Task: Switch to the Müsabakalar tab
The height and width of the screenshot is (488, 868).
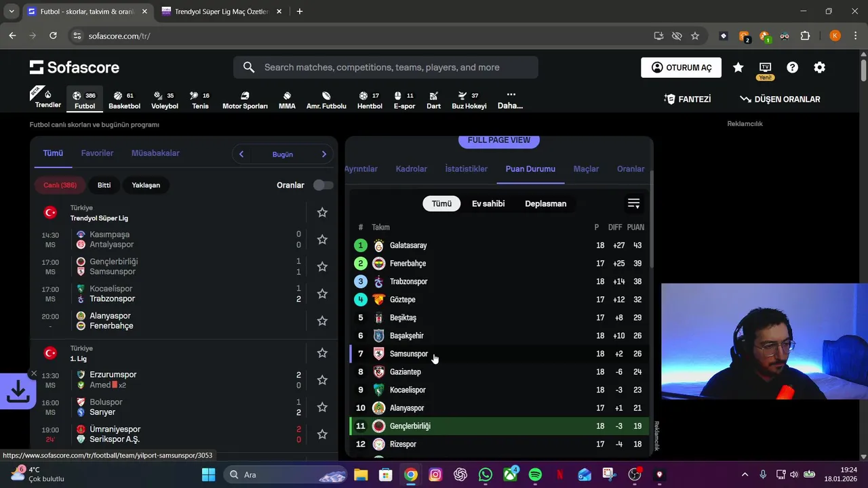Action: pos(155,153)
